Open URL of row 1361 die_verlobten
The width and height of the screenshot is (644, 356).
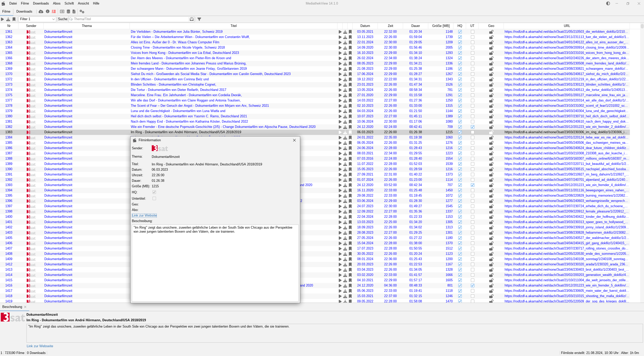coord(566,32)
